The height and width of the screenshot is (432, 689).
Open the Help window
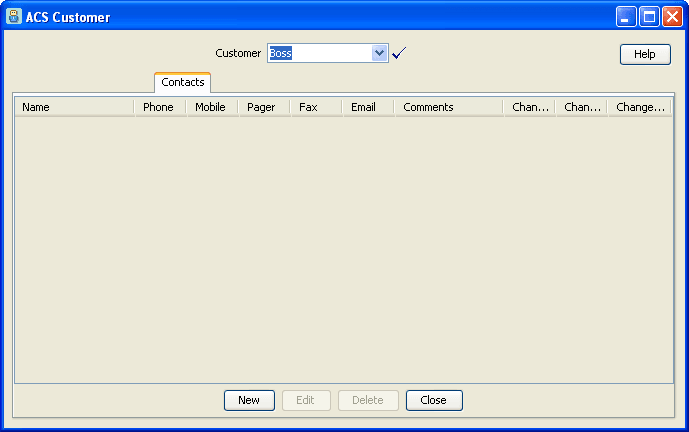(645, 54)
